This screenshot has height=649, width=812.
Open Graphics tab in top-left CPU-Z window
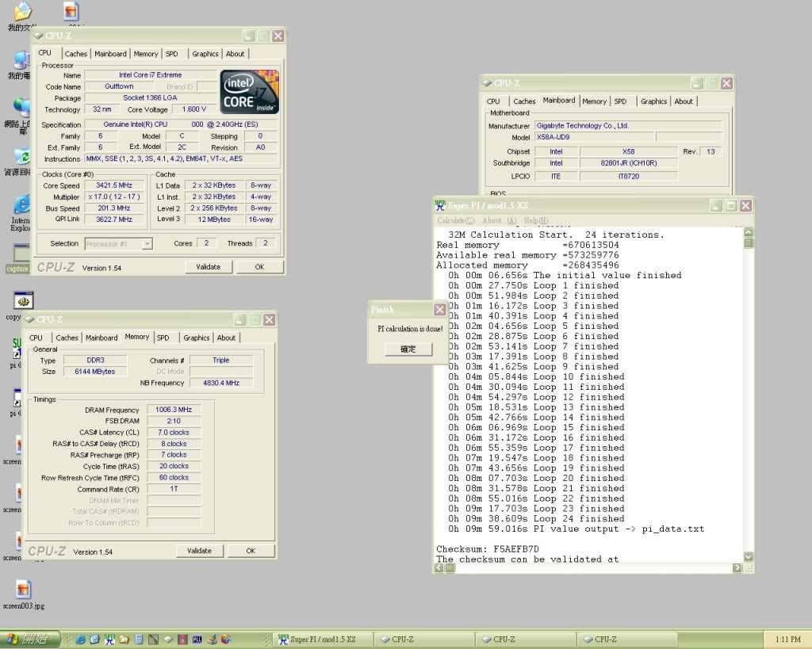[205, 54]
